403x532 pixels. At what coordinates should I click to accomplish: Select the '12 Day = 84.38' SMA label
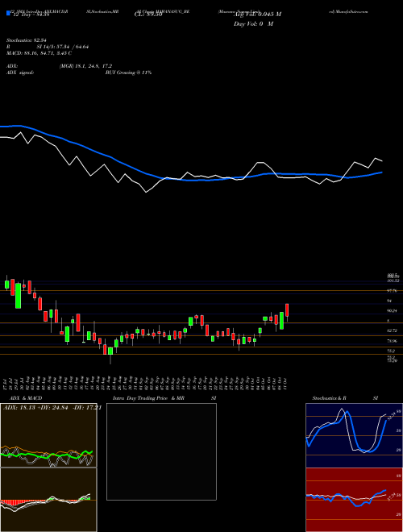click(x=31, y=15)
